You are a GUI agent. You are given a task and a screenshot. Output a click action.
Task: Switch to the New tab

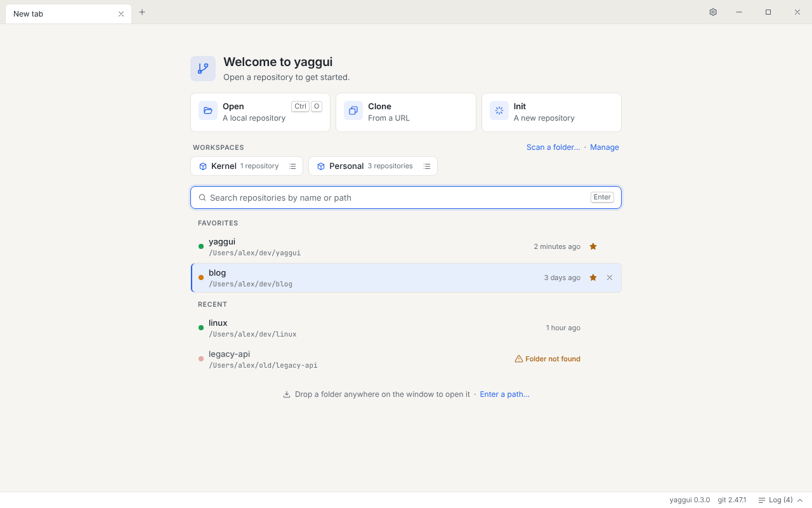(69, 14)
